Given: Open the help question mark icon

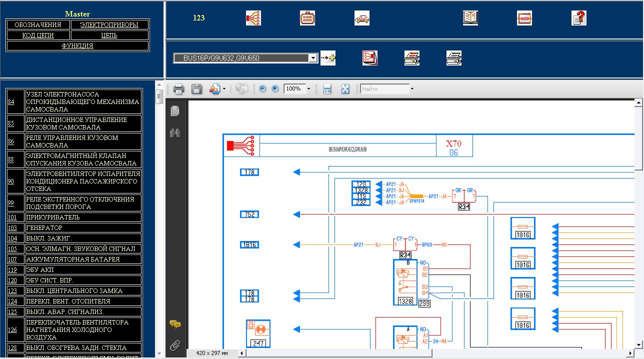Looking at the screenshot, I should 578,18.
